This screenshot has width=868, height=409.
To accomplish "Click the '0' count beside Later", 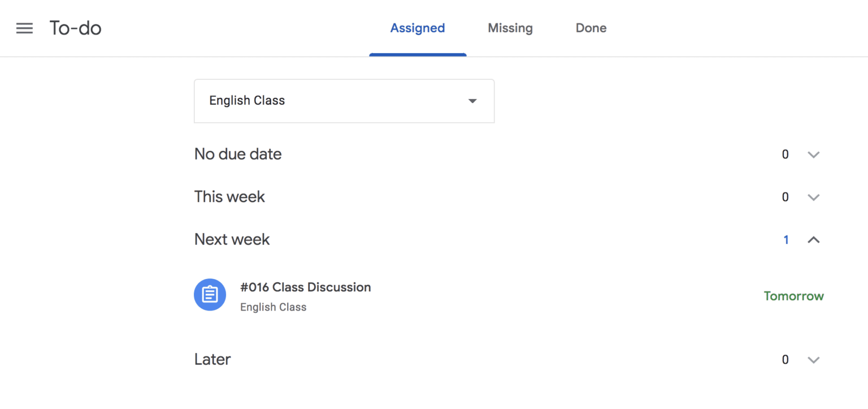I will point(785,359).
